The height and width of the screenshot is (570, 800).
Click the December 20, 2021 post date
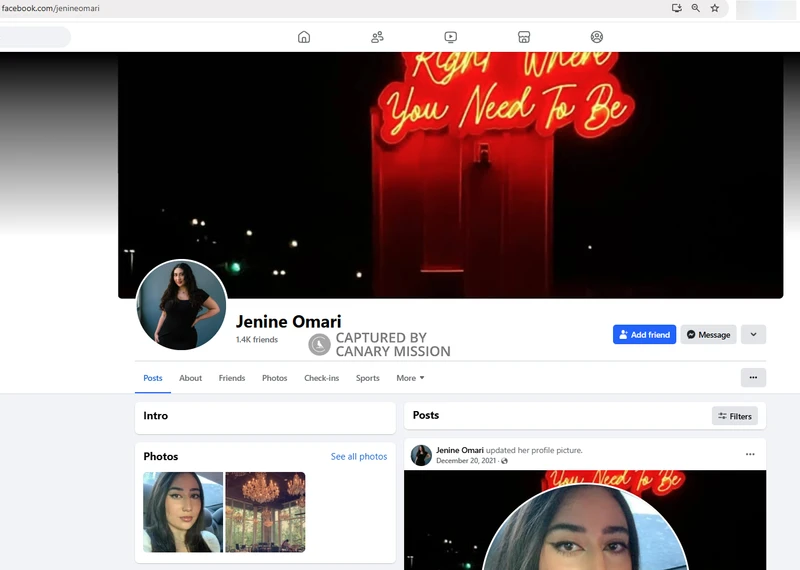pos(466,461)
